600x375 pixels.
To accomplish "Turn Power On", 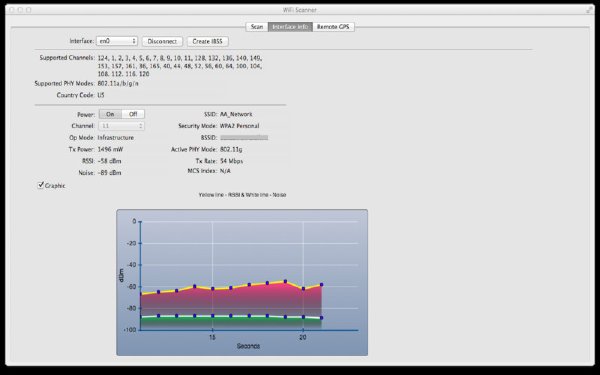I will click(x=110, y=114).
